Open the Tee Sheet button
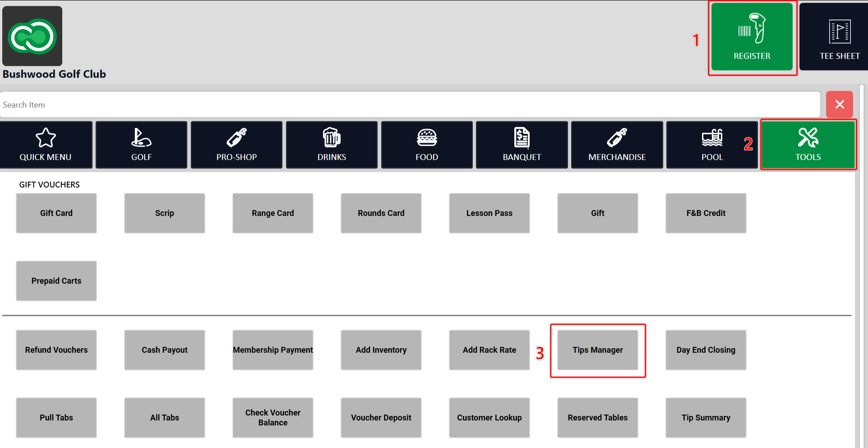The width and height of the screenshot is (868, 448). 835,37
